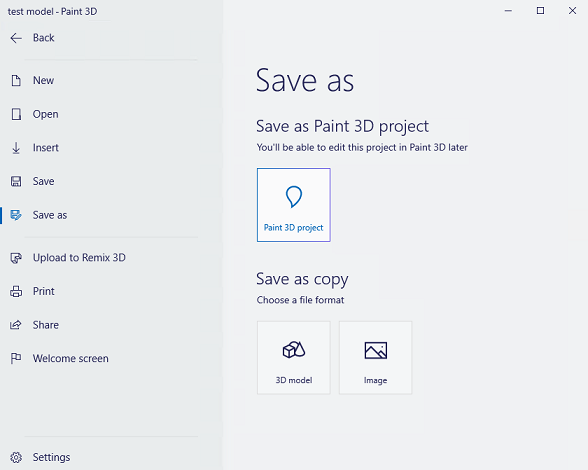
Task: Choose New from the menu
Action: pos(44,80)
